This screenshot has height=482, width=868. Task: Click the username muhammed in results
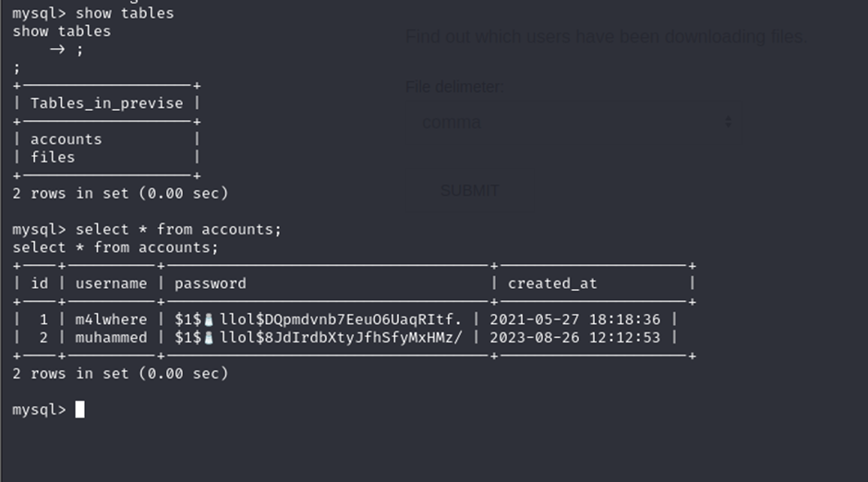[x=111, y=338]
